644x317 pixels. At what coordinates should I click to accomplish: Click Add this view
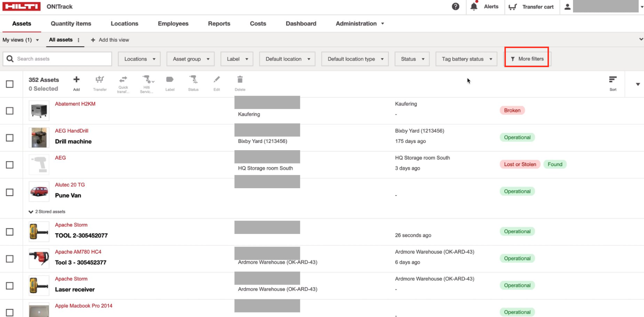click(110, 40)
